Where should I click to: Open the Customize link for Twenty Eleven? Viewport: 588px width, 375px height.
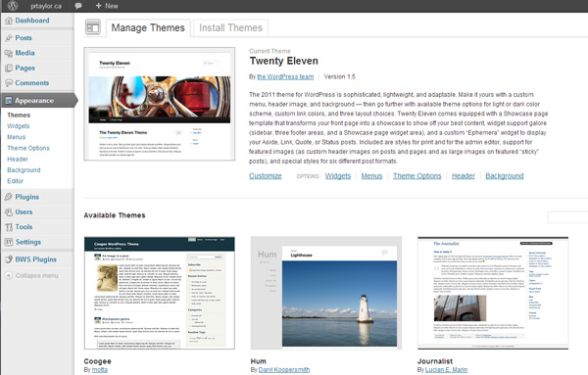266,175
